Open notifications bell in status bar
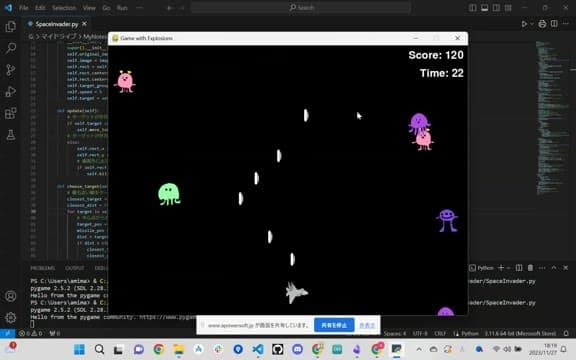576x360 pixels. pos(566,334)
